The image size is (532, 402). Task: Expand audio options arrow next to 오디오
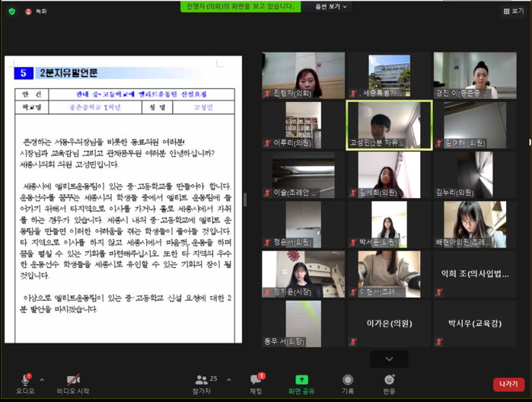42,380
